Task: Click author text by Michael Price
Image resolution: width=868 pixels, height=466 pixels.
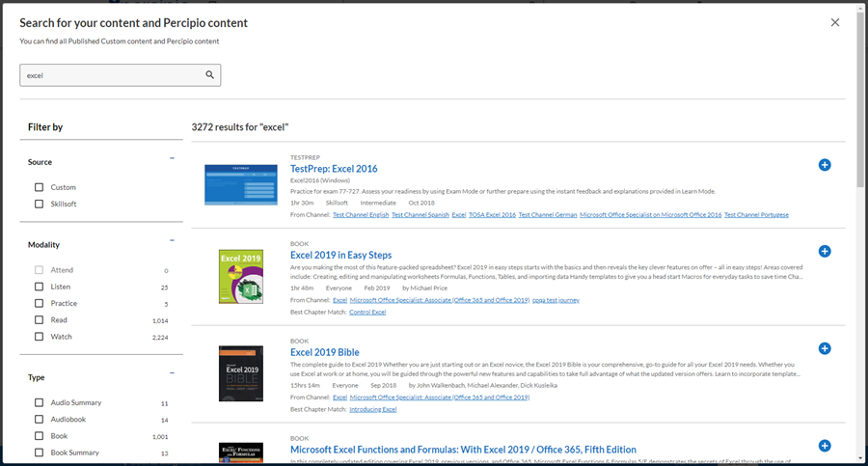Action: 424,288
